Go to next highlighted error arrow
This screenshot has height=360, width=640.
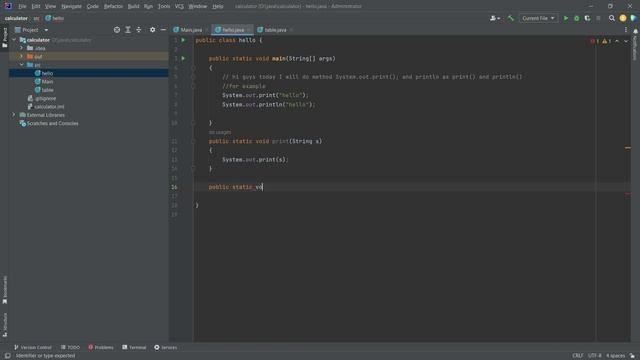[626, 41]
